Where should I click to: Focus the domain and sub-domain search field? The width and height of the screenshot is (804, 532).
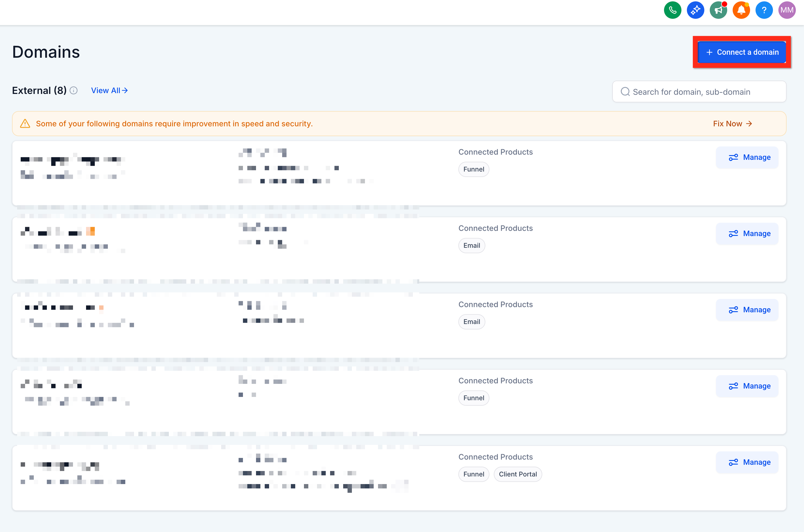(699, 91)
